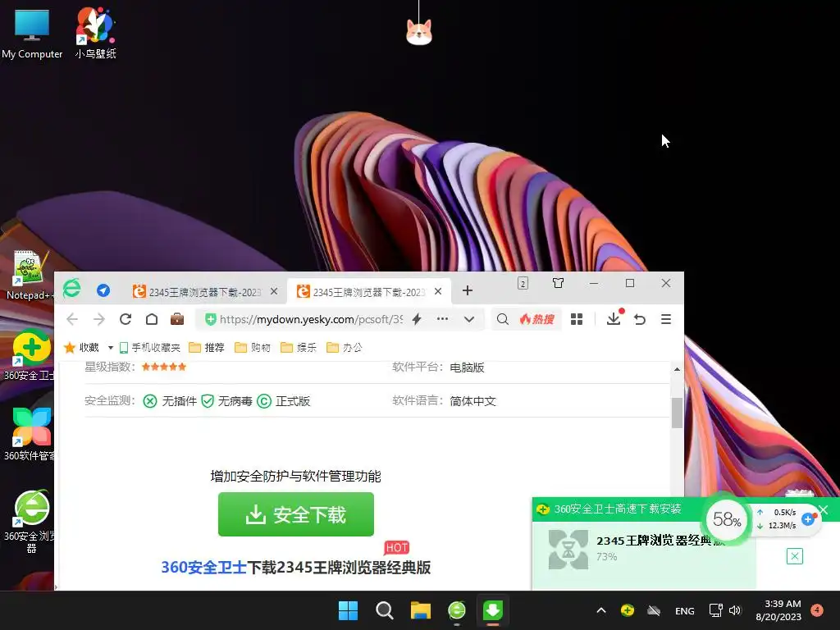Viewport: 840px width, 630px height.
Task: Open the 360安全浏览器 desktop shortcut
Action: point(30,522)
